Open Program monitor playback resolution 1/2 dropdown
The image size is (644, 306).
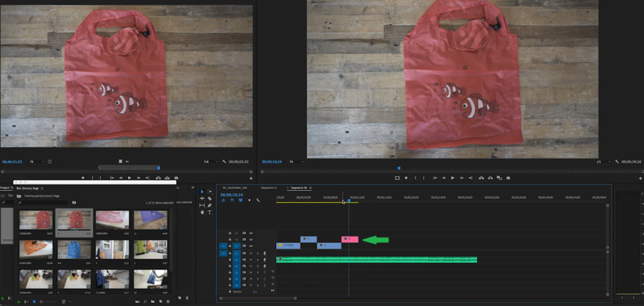click(603, 162)
